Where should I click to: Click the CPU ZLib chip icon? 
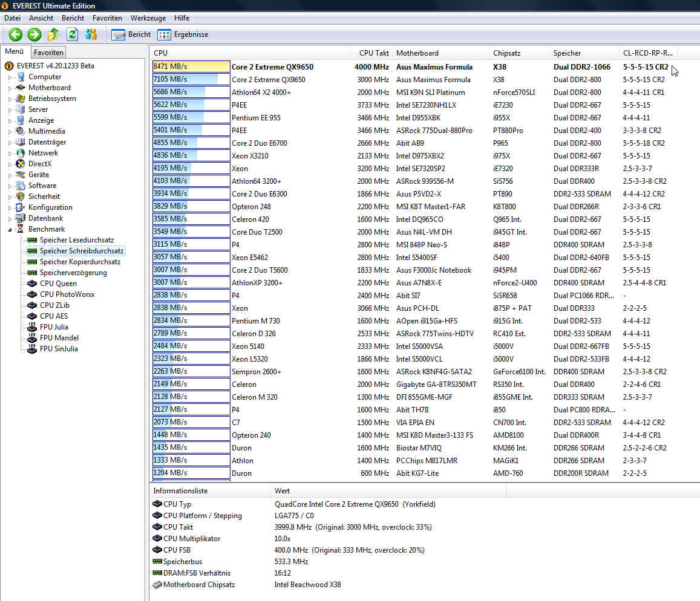point(31,305)
